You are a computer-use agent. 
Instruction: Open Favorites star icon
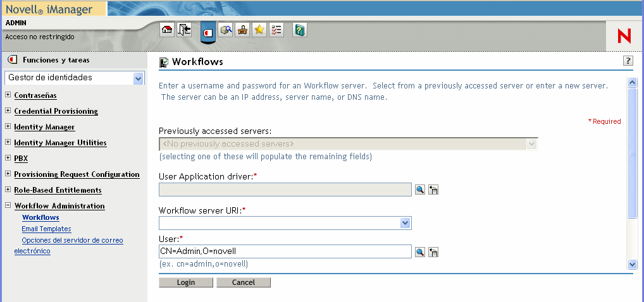[259, 30]
